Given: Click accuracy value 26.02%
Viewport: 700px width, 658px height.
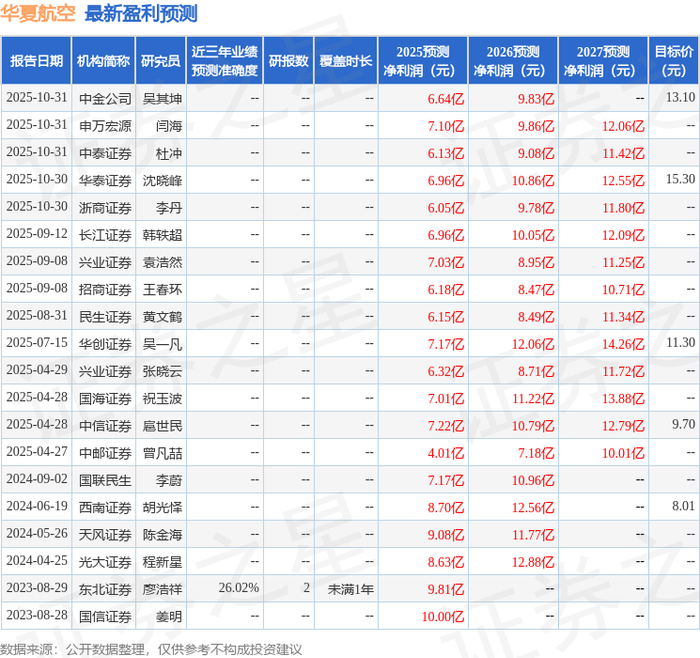Looking at the screenshot, I should tap(239, 588).
